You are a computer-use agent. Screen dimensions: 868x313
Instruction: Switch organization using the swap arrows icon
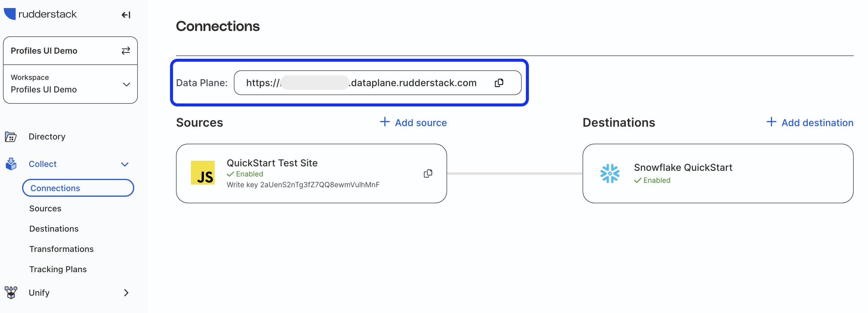pos(126,51)
